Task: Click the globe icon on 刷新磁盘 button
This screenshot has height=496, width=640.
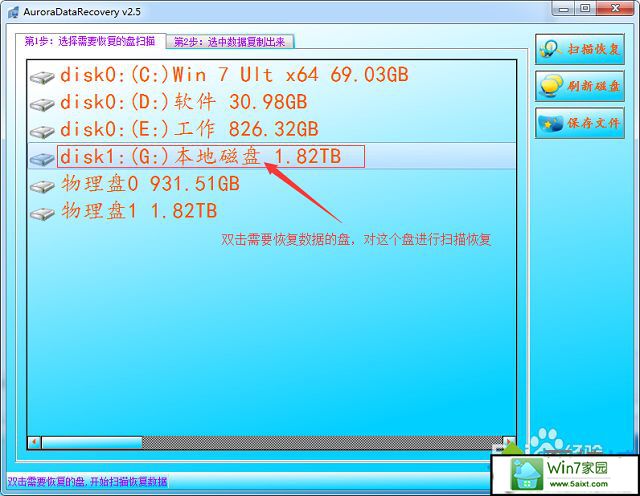Action: (x=551, y=86)
